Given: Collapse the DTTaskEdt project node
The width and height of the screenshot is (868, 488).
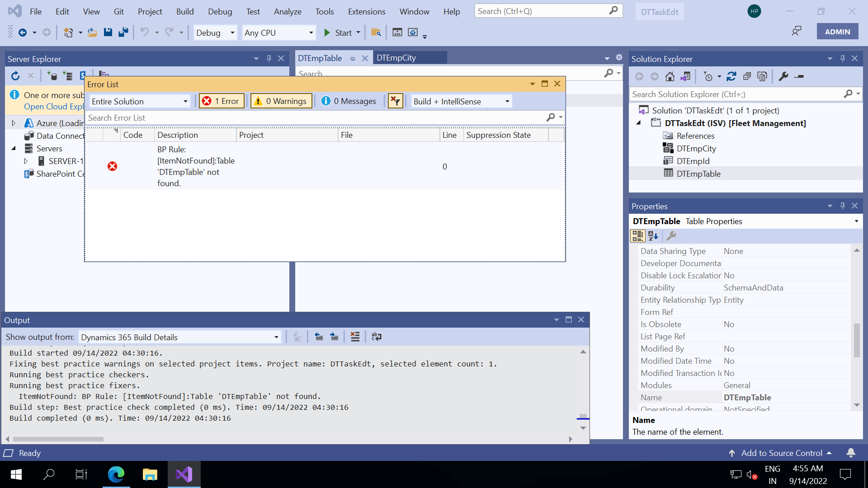Looking at the screenshot, I should (x=638, y=123).
